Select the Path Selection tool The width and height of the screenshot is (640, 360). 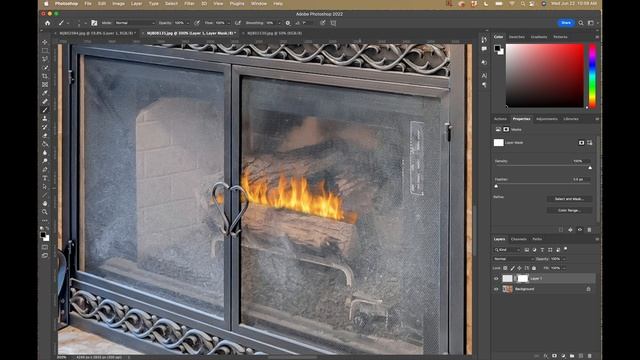pyautogui.click(x=45, y=187)
